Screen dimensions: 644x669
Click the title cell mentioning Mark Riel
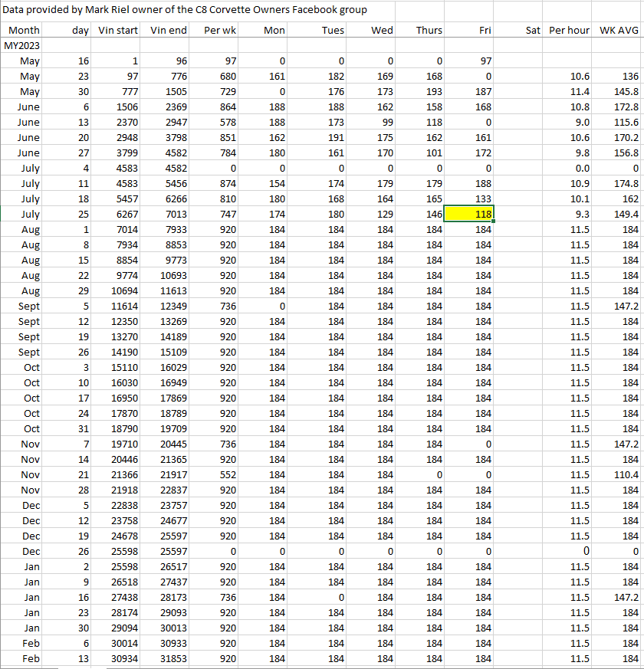186,10
